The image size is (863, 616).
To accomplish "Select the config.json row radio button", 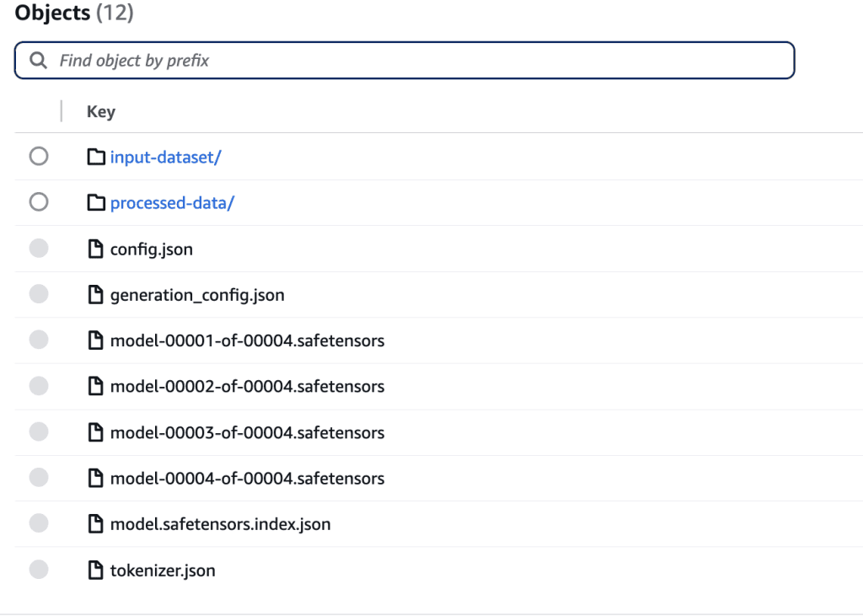I will pos(39,249).
